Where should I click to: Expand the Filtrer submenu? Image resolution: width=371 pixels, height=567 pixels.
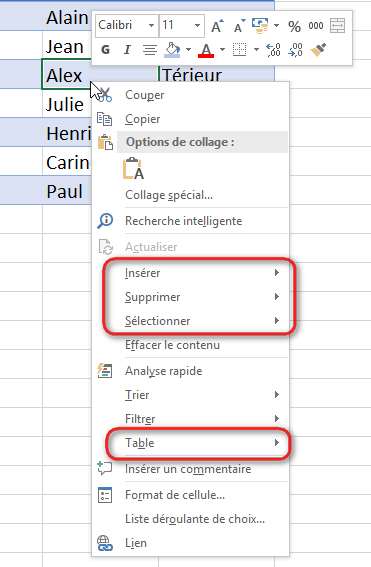(190, 419)
